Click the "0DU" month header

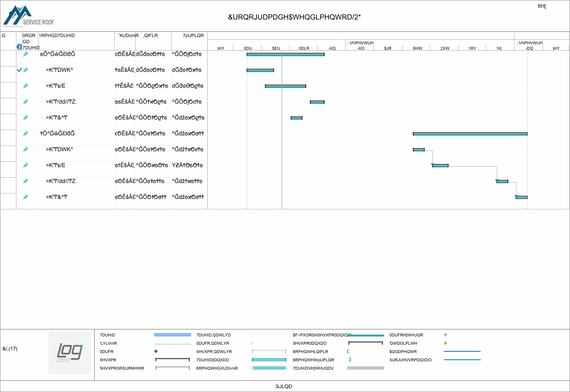pyautogui.click(x=248, y=48)
